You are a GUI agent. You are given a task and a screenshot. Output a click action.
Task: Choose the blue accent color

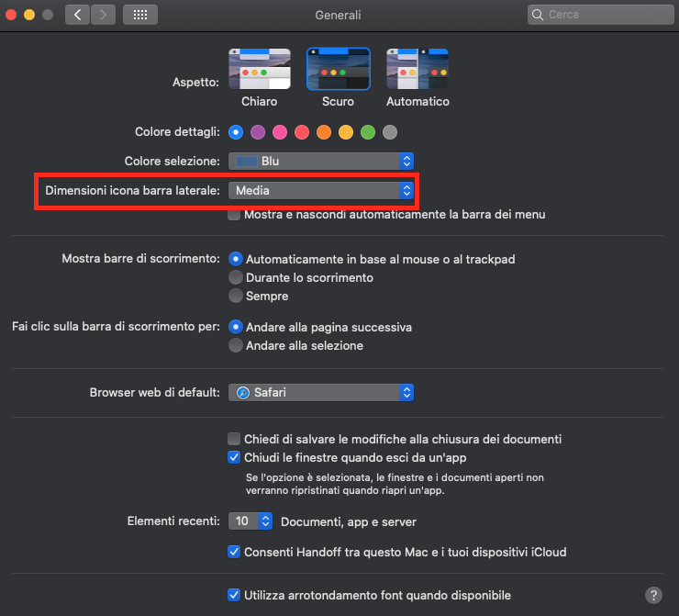coord(236,132)
